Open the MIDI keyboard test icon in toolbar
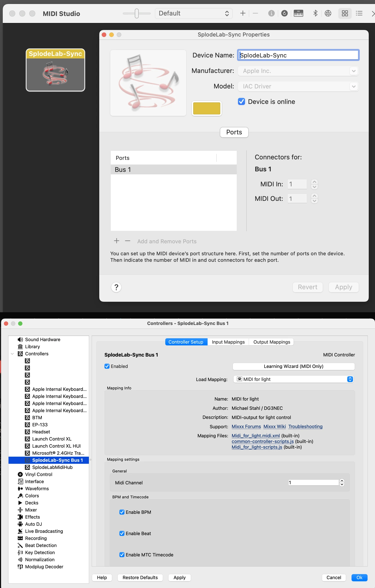375x588 pixels. [x=298, y=13]
